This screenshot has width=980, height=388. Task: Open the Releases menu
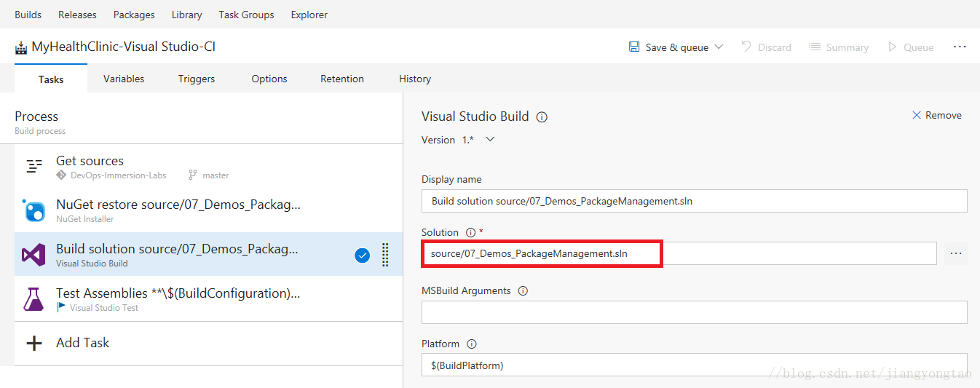point(77,15)
